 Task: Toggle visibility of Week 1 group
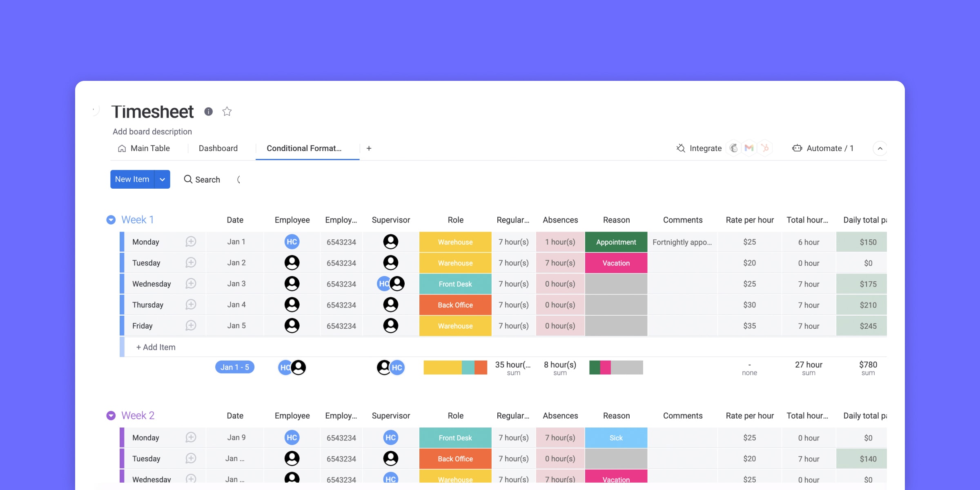coord(111,219)
